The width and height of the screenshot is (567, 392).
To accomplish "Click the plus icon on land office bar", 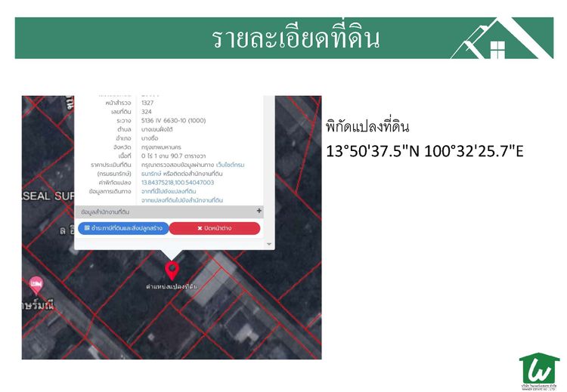I will [259, 211].
